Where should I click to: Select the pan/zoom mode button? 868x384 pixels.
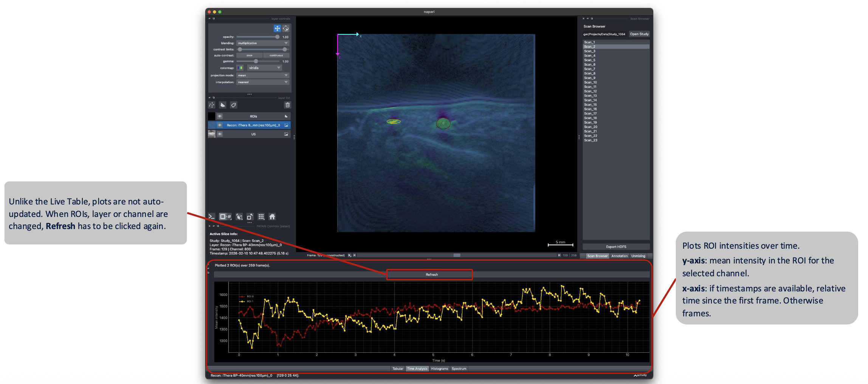[x=277, y=28]
